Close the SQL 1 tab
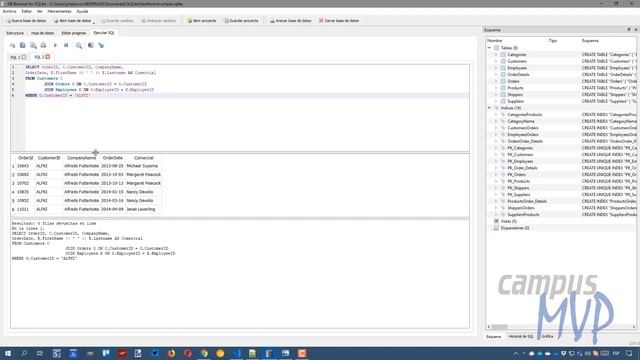This screenshot has width=640, height=360. (24, 57)
